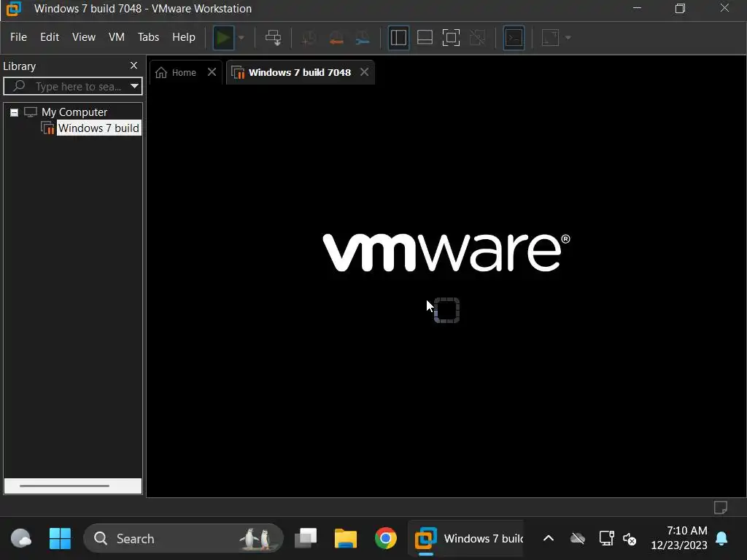The width and height of the screenshot is (747, 560).
Task: Close the Library panel
Action: [134, 66]
